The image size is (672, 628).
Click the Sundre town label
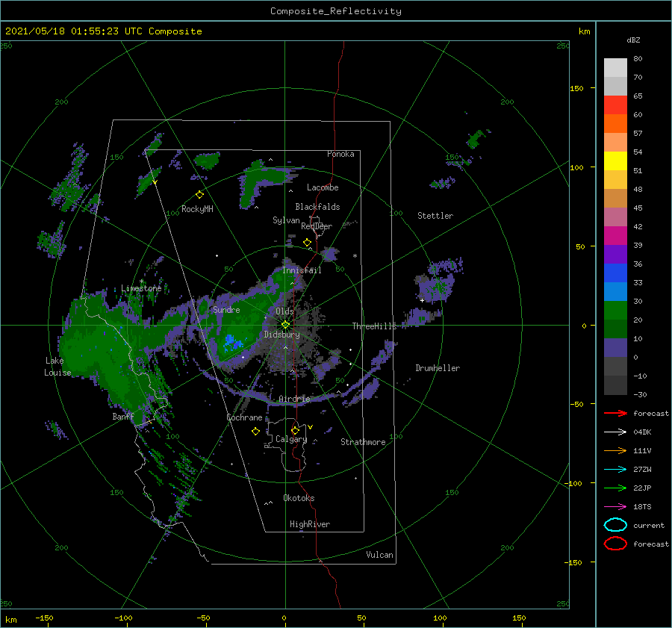click(226, 310)
